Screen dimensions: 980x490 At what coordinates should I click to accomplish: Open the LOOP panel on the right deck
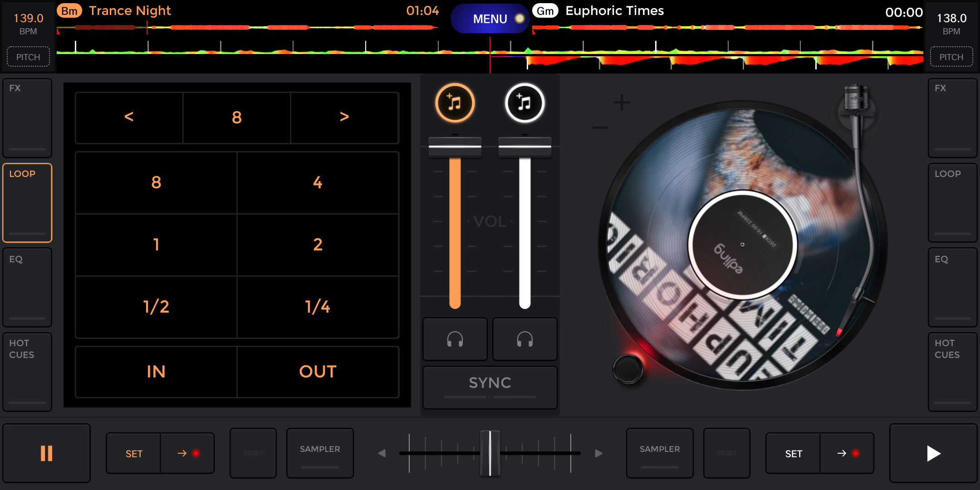tap(952, 202)
